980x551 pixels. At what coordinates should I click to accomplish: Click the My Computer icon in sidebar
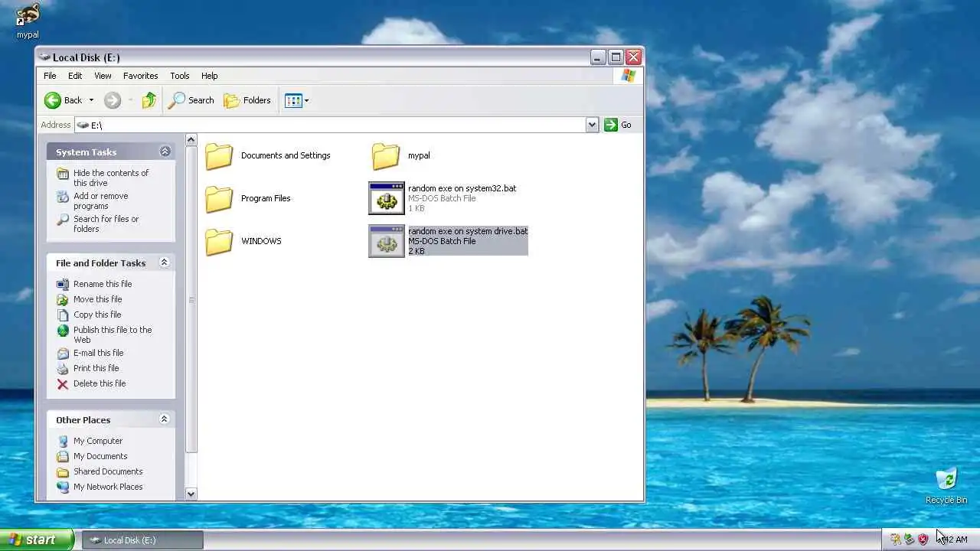pos(63,441)
